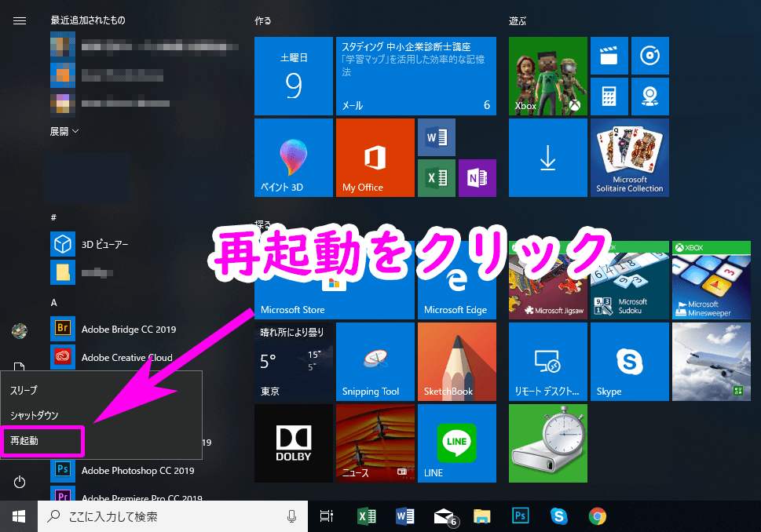This screenshot has height=532, width=761.
Task: Open the メール tile
Action: coord(416,76)
